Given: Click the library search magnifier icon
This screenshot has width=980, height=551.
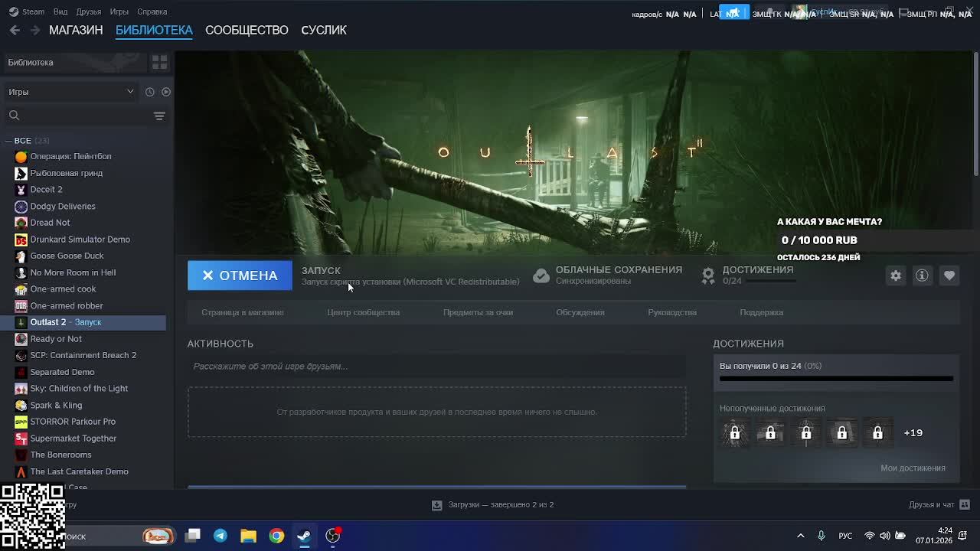Looking at the screenshot, I should click(14, 116).
